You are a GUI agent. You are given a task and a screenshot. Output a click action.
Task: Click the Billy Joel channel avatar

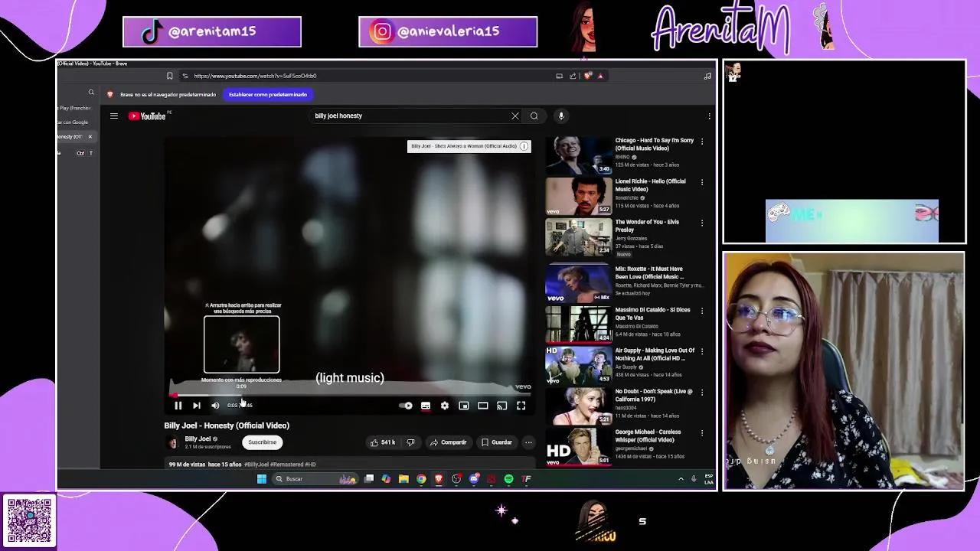pyautogui.click(x=172, y=442)
